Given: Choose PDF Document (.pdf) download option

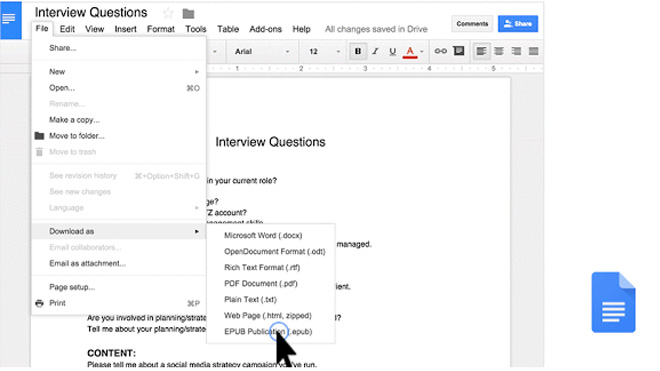Looking at the screenshot, I should coord(261,283).
